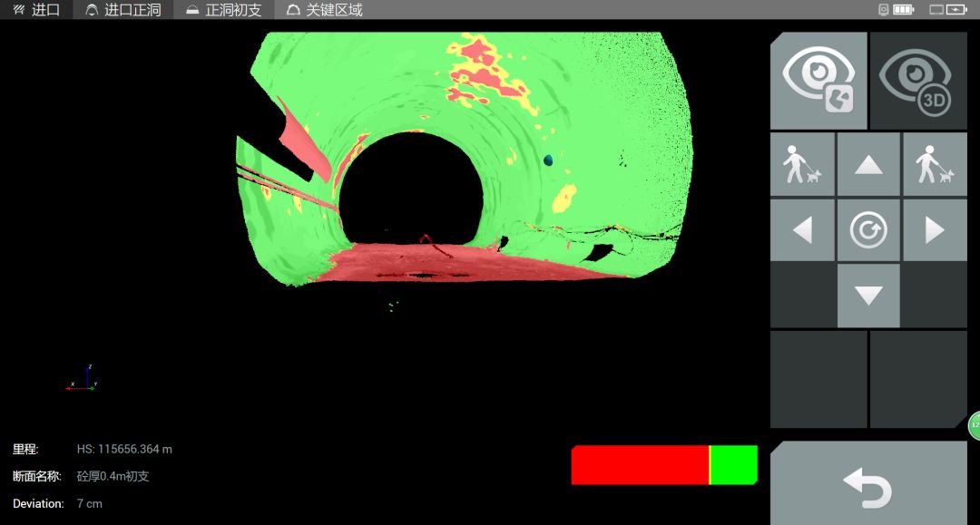Screen dimensions: 980x525
Task: Reset view with the circular rotate icon
Action: click(868, 229)
